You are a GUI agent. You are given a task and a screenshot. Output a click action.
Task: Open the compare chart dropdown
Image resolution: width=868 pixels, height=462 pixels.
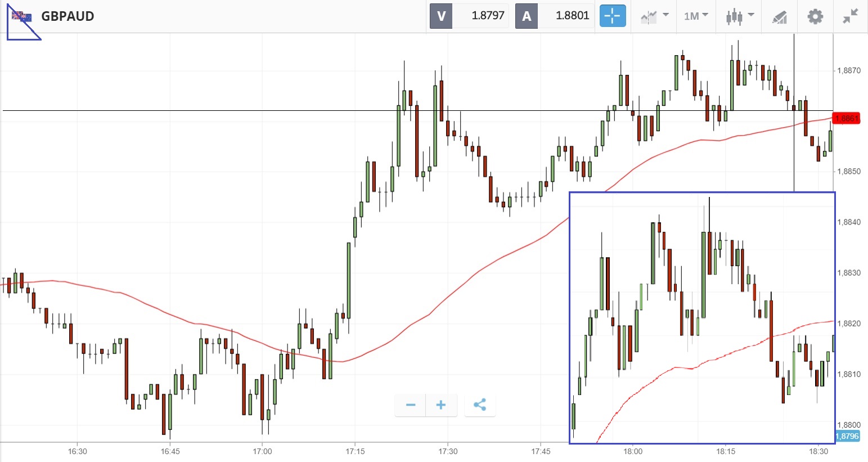point(654,16)
